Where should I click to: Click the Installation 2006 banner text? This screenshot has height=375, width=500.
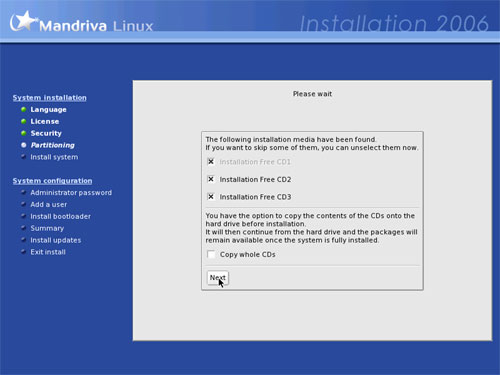coord(394,24)
